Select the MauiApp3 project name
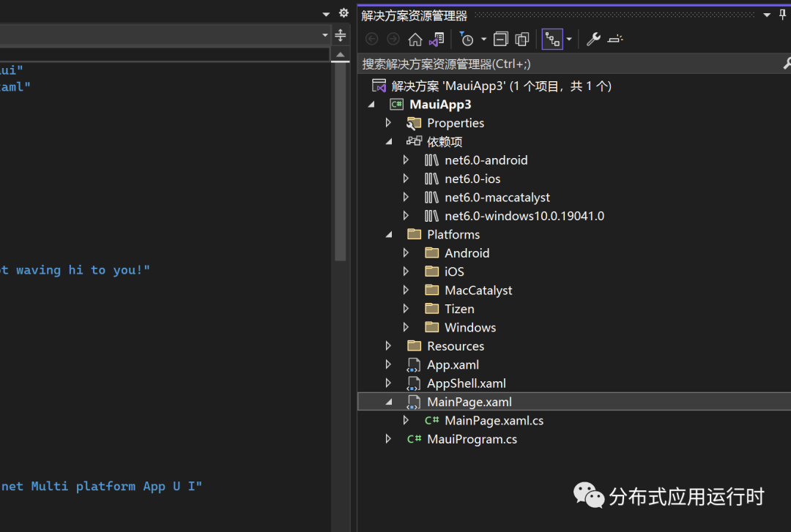791x532 pixels. pyautogui.click(x=440, y=105)
